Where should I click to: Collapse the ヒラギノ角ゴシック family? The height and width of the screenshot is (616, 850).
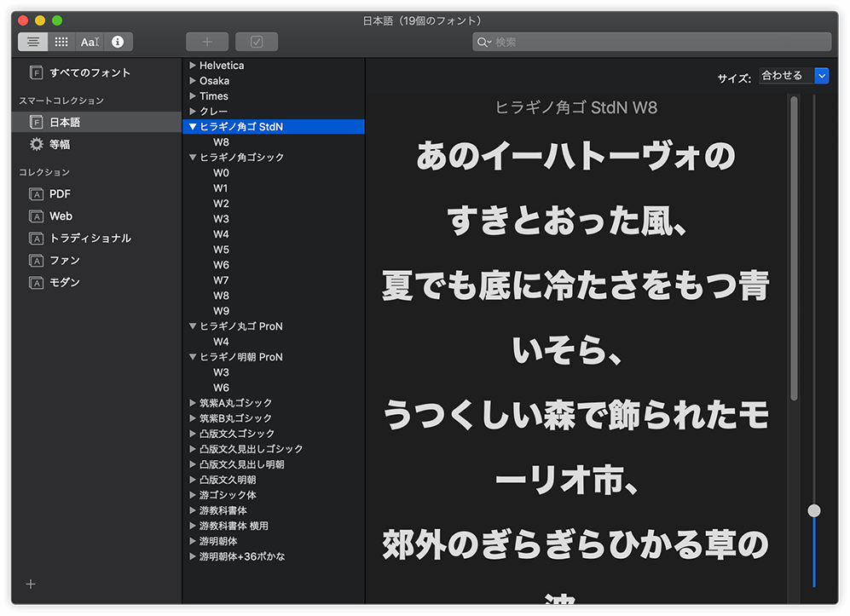[x=193, y=157]
